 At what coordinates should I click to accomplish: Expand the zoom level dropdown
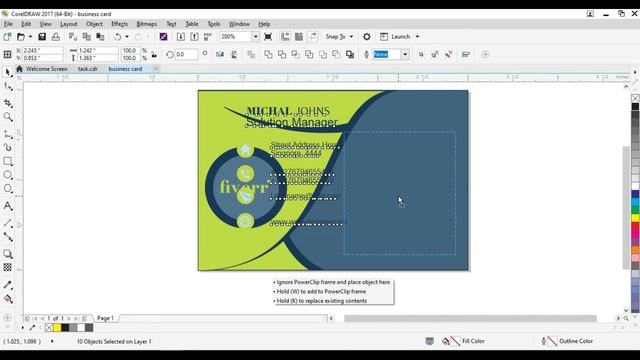click(x=255, y=37)
